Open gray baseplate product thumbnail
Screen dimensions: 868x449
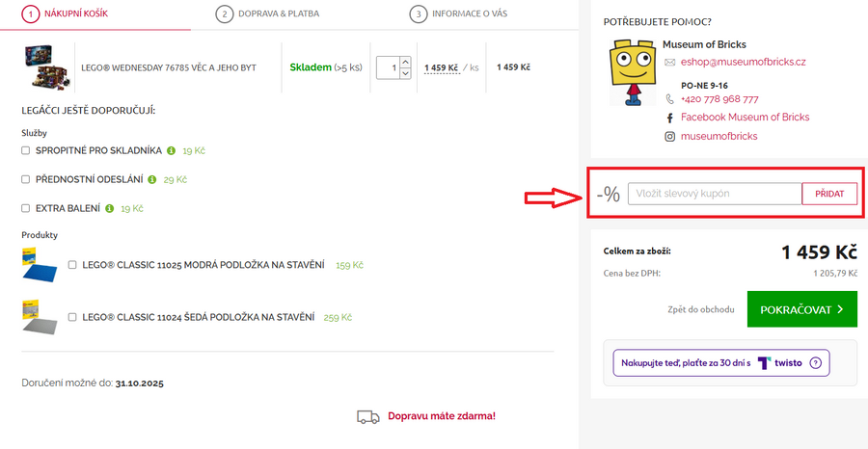coord(40,316)
